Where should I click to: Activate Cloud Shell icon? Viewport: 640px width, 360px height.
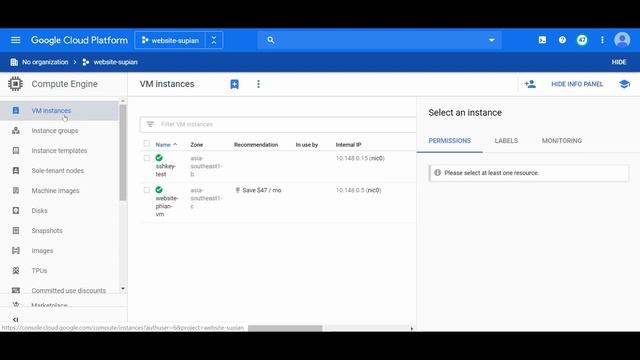pos(542,40)
